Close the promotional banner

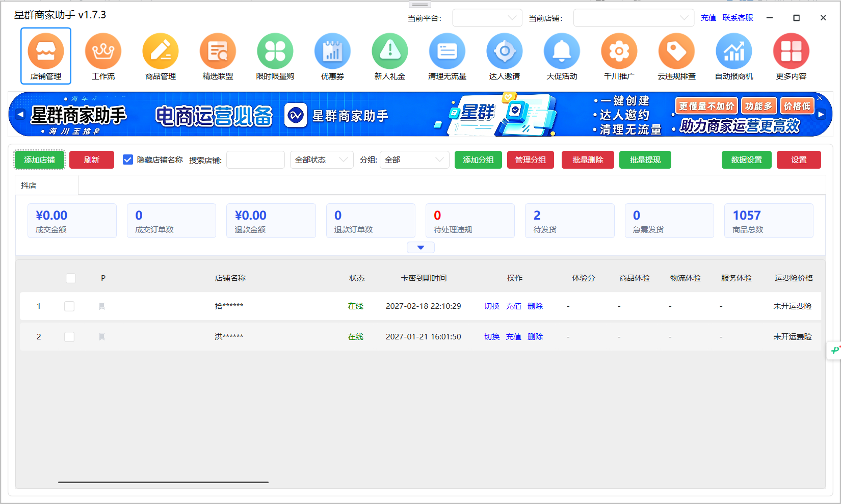click(x=820, y=98)
